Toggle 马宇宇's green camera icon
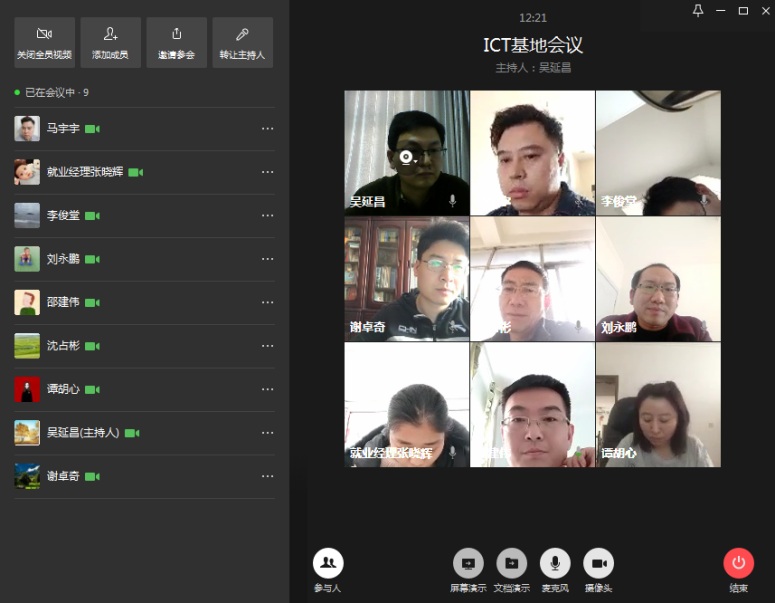The width and height of the screenshot is (776, 603). [92, 129]
